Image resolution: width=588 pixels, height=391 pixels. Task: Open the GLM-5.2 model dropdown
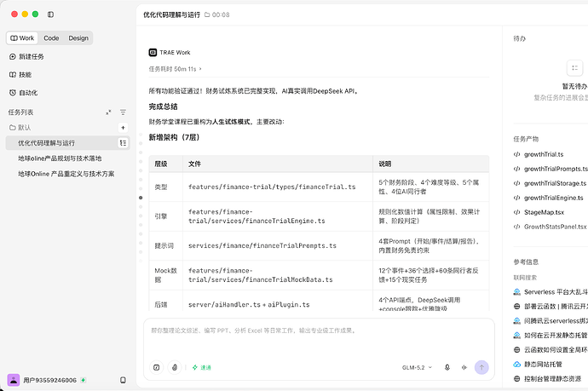[x=417, y=367]
